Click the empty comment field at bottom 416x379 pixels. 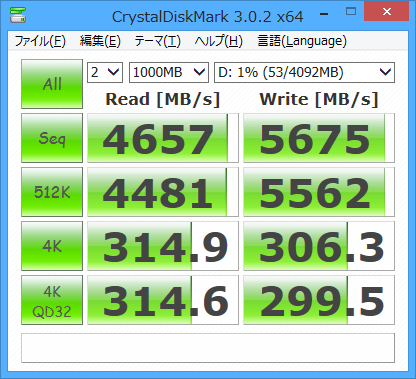click(208, 348)
